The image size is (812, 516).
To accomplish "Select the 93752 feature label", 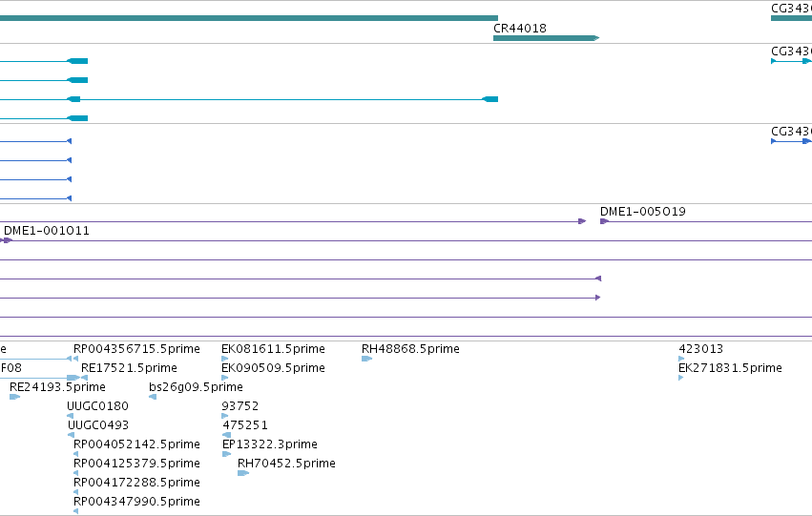I will [x=239, y=406].
